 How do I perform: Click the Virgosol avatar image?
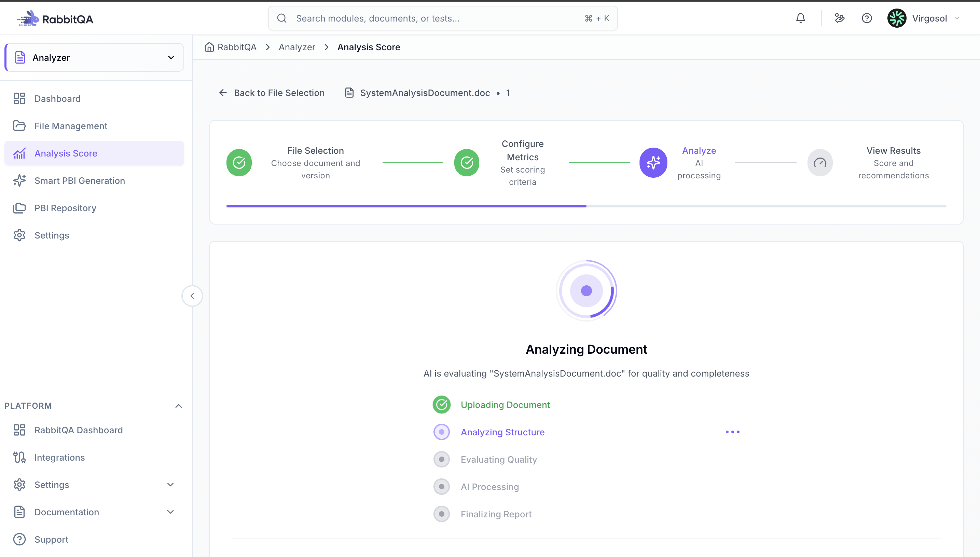tap(897, 18)
